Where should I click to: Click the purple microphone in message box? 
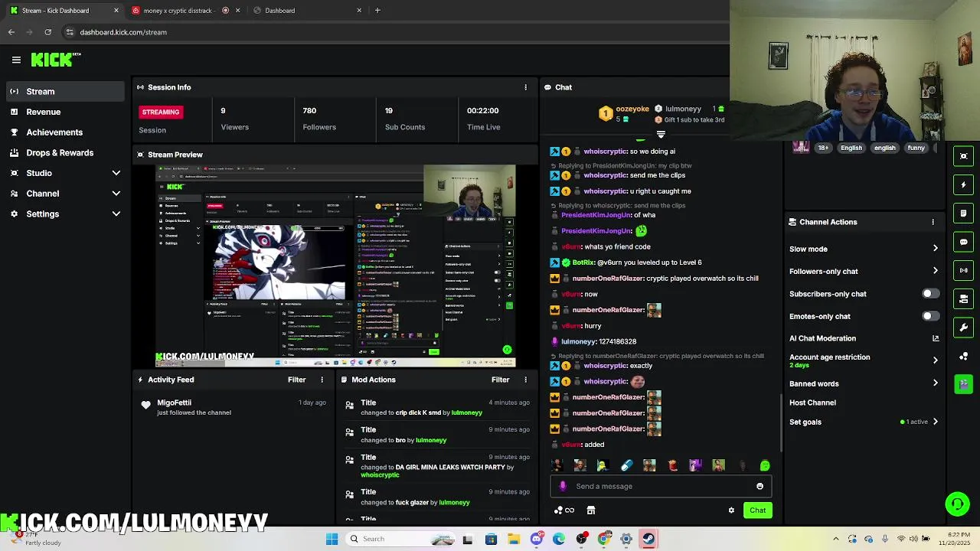(x=563, y=486)
